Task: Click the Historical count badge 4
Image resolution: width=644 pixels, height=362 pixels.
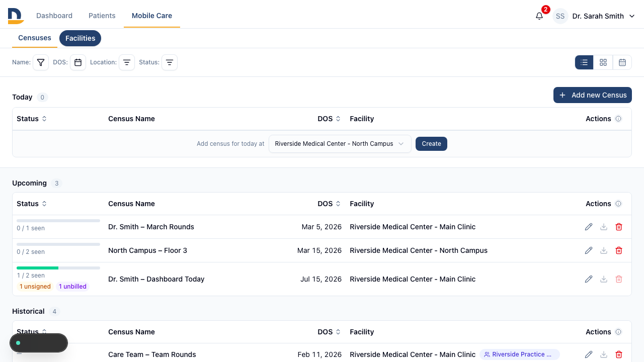Action: coord(55,312)
